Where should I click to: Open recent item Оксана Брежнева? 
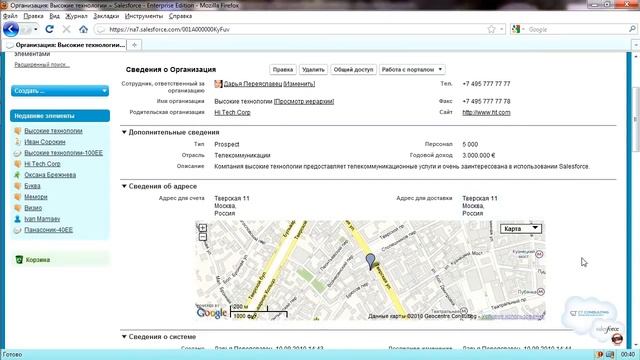(50, 175)
